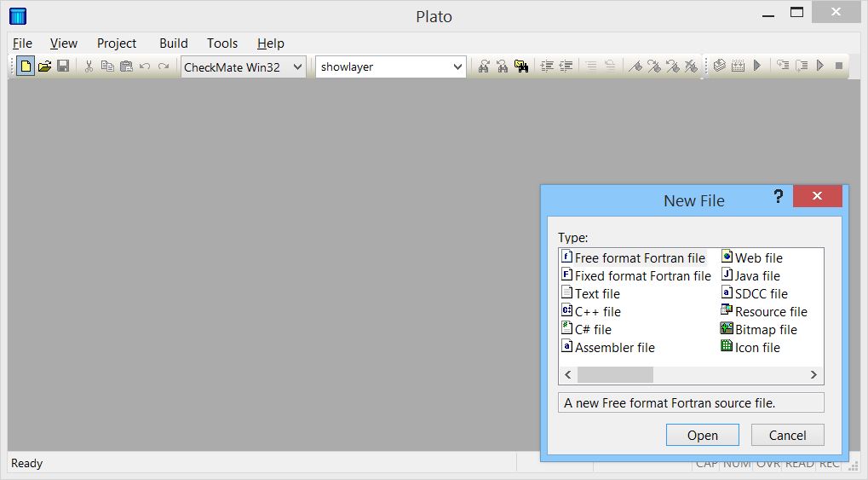Screen dimensions: 868x480
Task: Open the CheckMate Win32 configuration dropdown
Action: click(297, 67)
